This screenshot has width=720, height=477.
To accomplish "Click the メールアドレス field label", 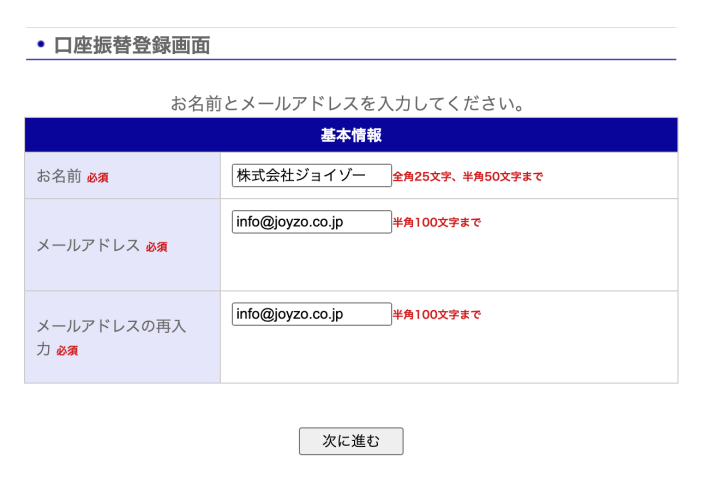I will 88,245.
